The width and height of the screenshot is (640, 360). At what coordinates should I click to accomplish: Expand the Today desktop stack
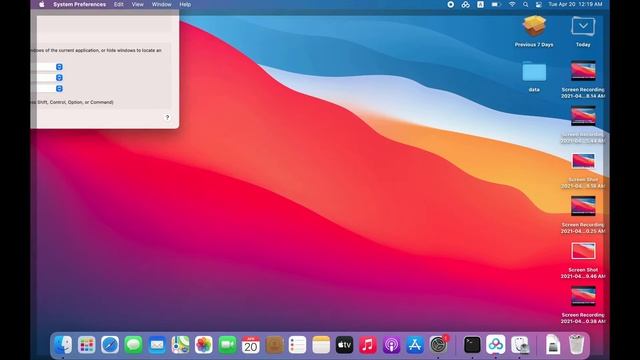(x=583, y=27)
